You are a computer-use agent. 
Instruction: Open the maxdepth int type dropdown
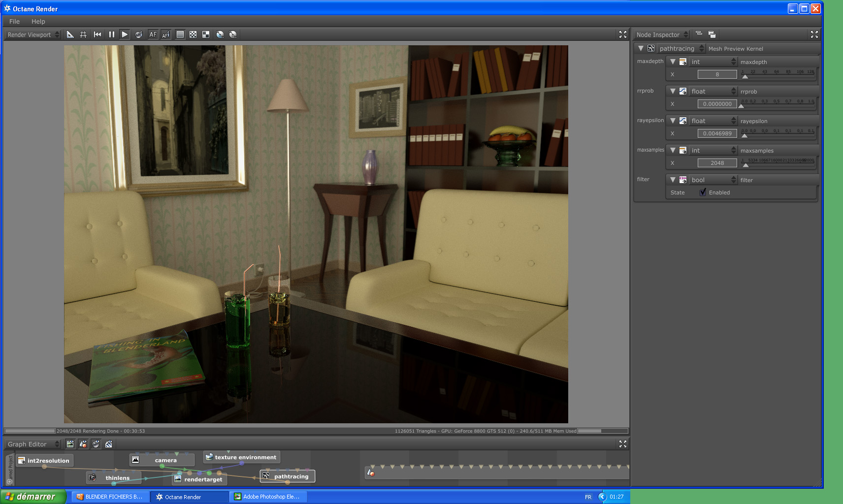click(713, 62)
